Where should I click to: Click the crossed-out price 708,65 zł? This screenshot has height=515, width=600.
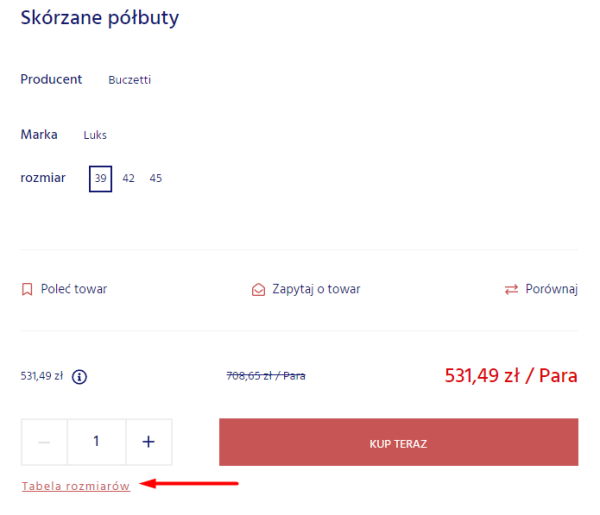coord(266,376)
